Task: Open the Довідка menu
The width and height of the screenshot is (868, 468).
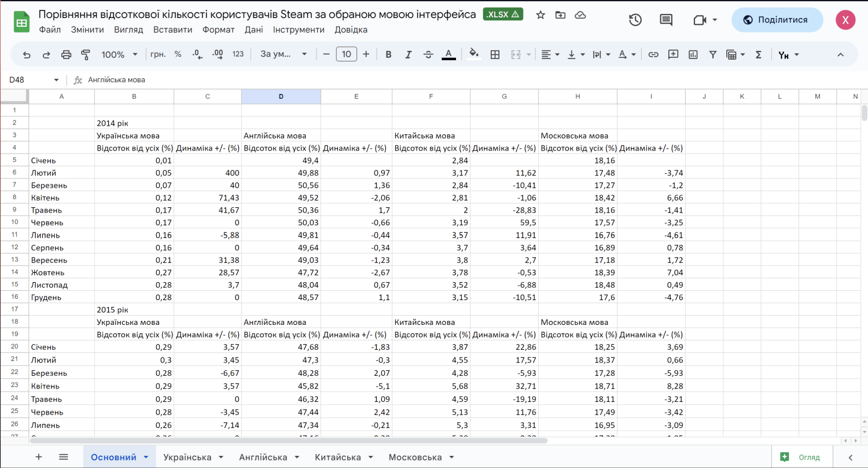Action: (351, 30)
